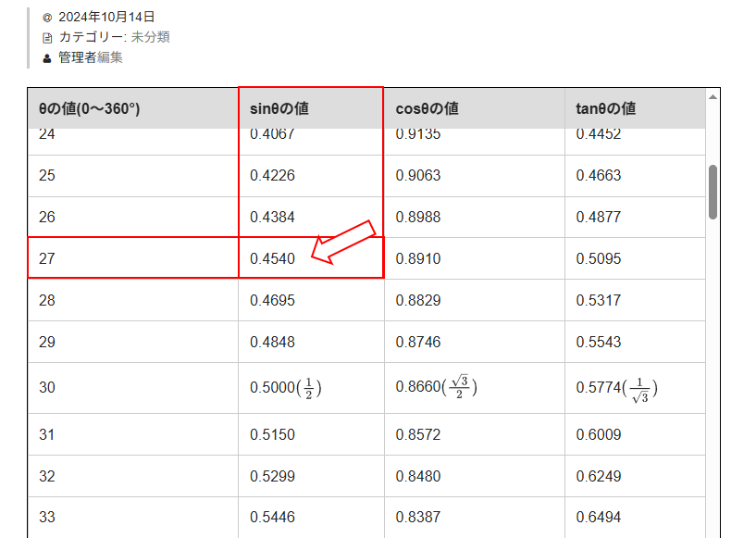Click the 0.5000 one-half fraction cell
This screenshot has width=756, height=538.
[x=286, y=388]
